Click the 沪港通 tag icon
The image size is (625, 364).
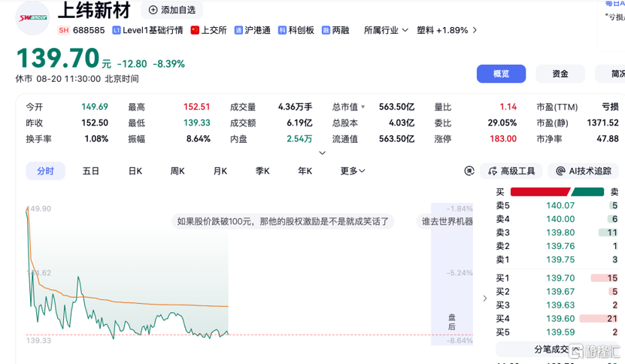(x=238, y=30)
